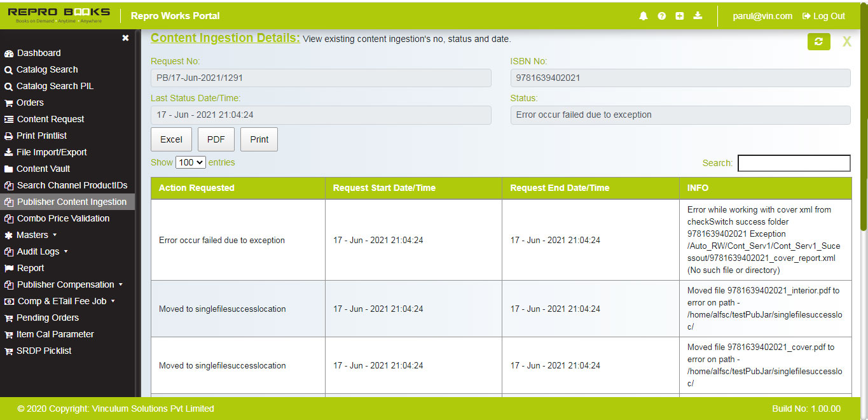Click inside the Search input field

point(794,163)
